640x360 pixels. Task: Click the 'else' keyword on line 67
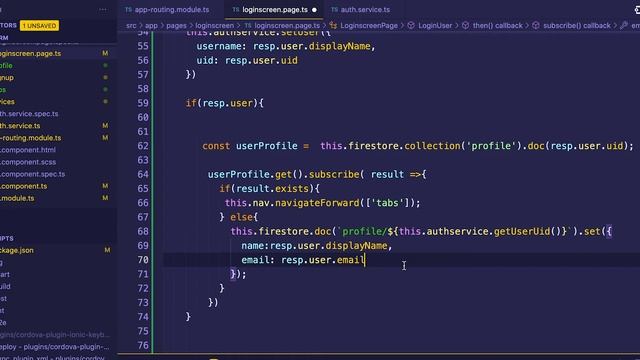pos(241,217)
